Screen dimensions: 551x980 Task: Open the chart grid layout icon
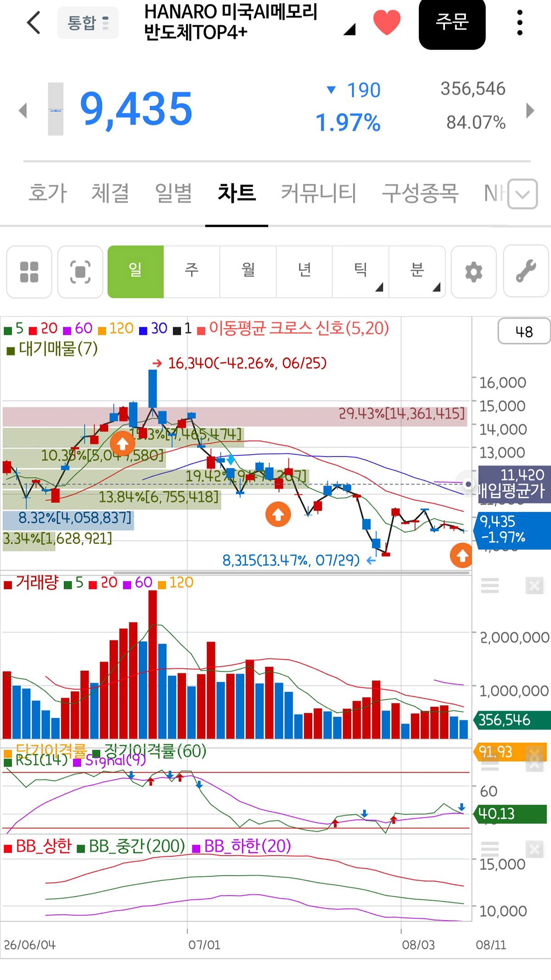coord(29,272)
